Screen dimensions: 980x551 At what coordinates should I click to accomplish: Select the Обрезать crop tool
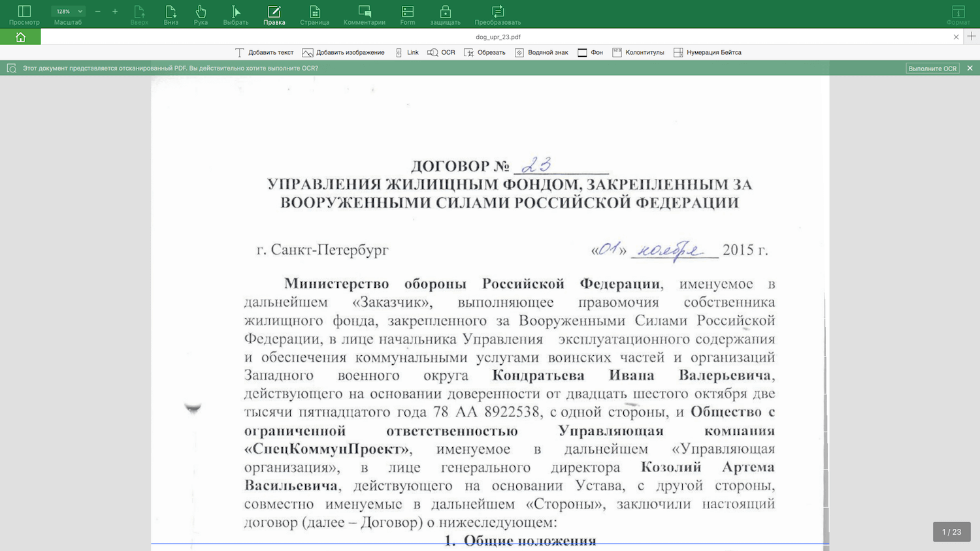485,52
